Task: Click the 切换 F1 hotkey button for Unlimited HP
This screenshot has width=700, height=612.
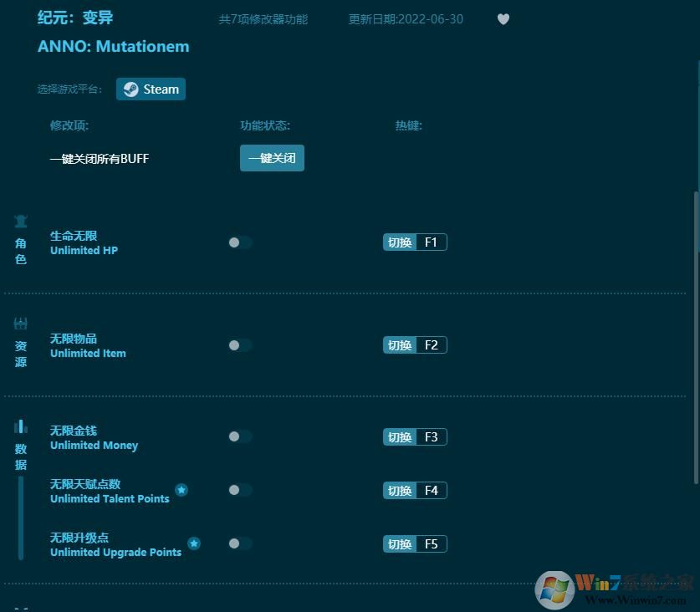Action: click(x=415, y=242)
